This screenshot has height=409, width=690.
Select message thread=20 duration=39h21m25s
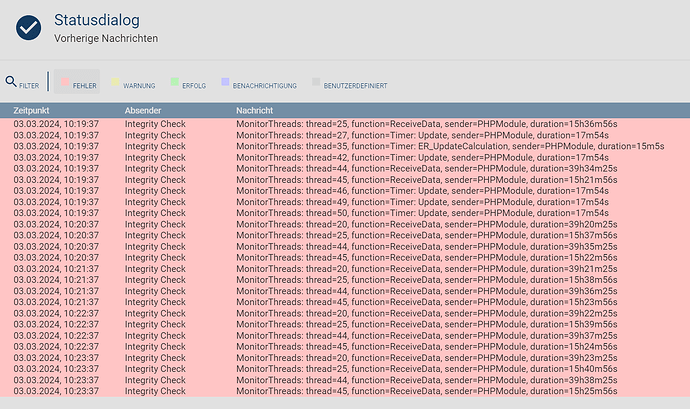345,269
